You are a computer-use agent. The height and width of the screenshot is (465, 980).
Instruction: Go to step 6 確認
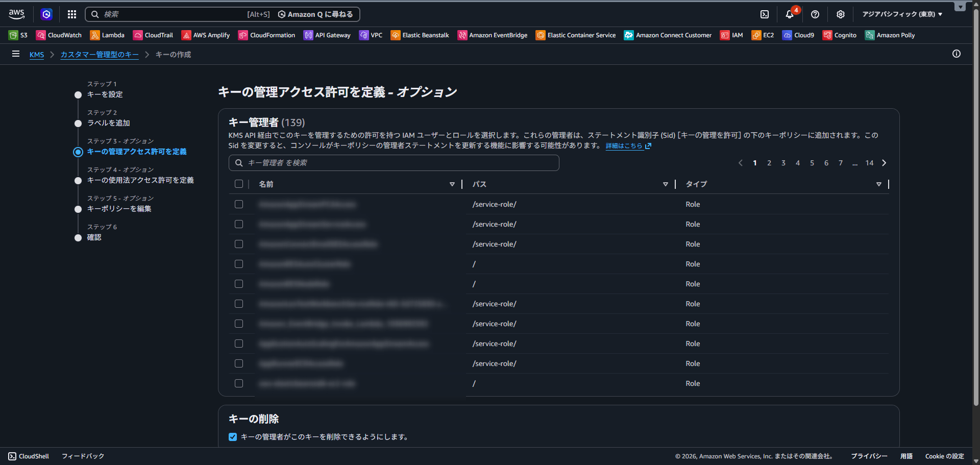click(x=94, y=237)
